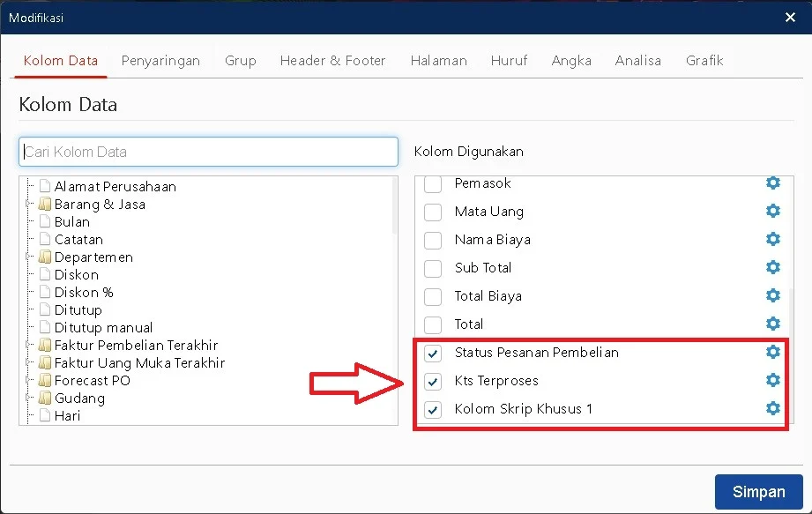Click the Barang & Jasa folder icon
The height and width of the screenshot is (514, 812).
point(45,204)
